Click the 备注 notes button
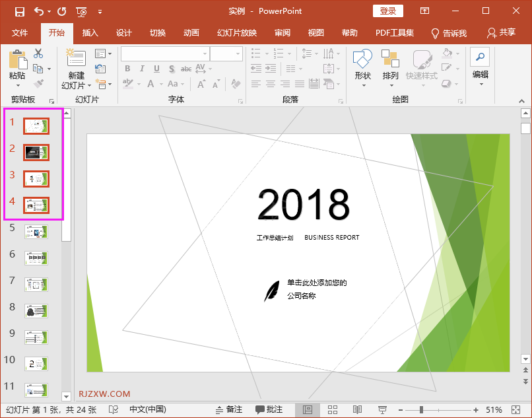The width and height of the screenshot is (532, 418). (x=229, y=409)
